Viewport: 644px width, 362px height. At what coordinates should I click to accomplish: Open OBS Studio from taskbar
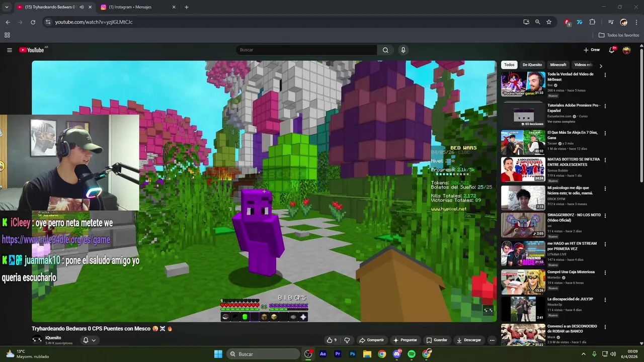pyautogui.click(x=308, y=354)
